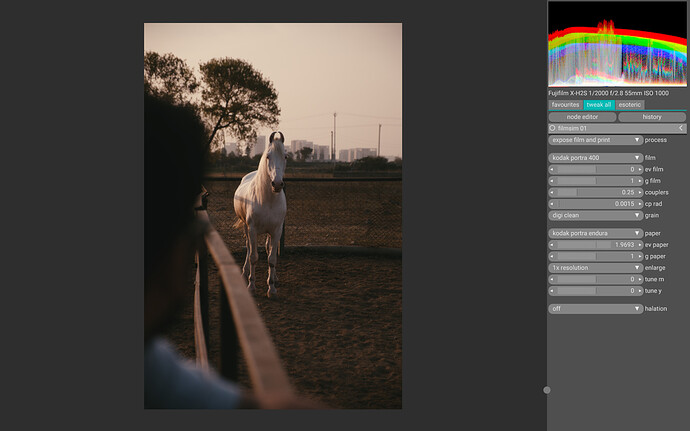Increase tune m with its right arrow

(x=640, y=279)
